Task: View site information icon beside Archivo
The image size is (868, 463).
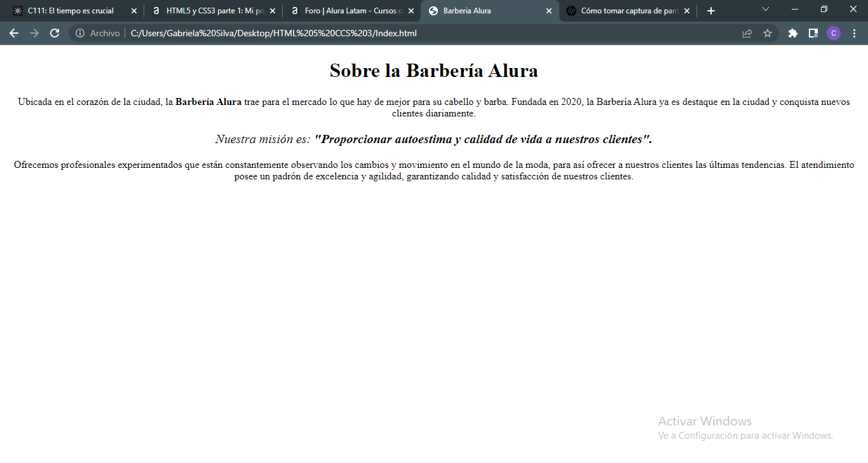Action: pos(80,33)
